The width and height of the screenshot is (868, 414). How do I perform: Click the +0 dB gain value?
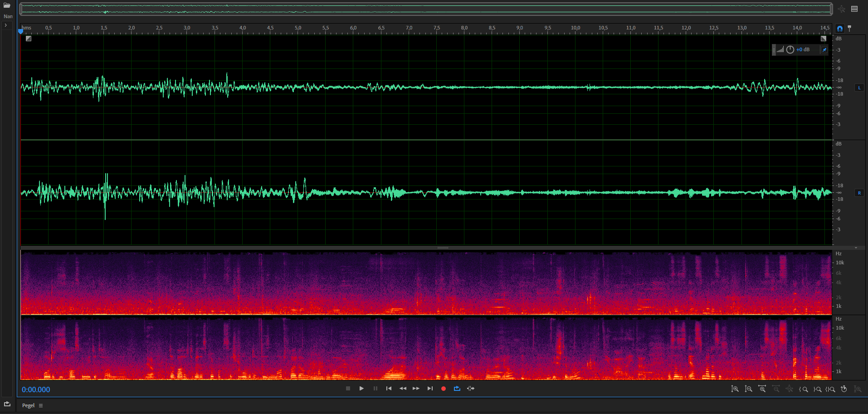point(803,50)
